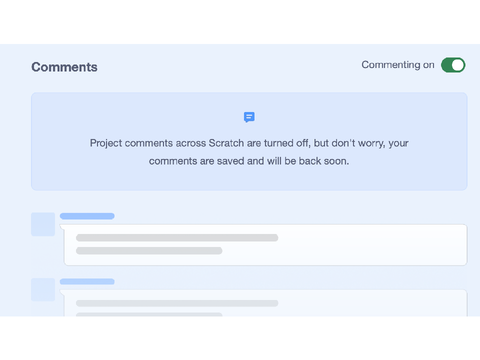
Task: Select the second comment's avatar placeholder
Action: 43,290
